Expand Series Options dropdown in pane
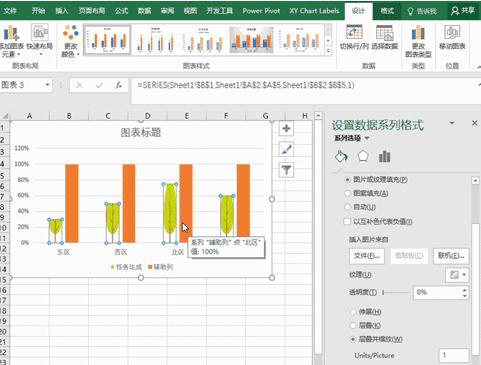The width and height of the screenshot is (481, 365). tap(367, 138)
